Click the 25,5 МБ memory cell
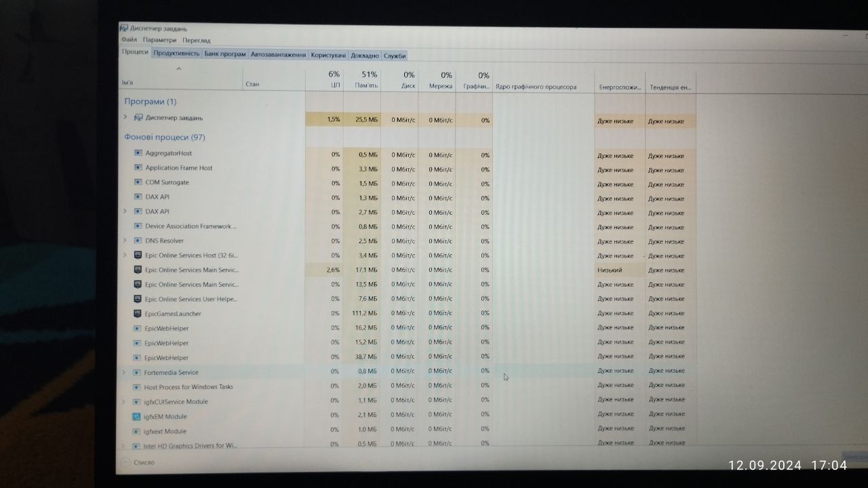 click(x=362, y=119)
